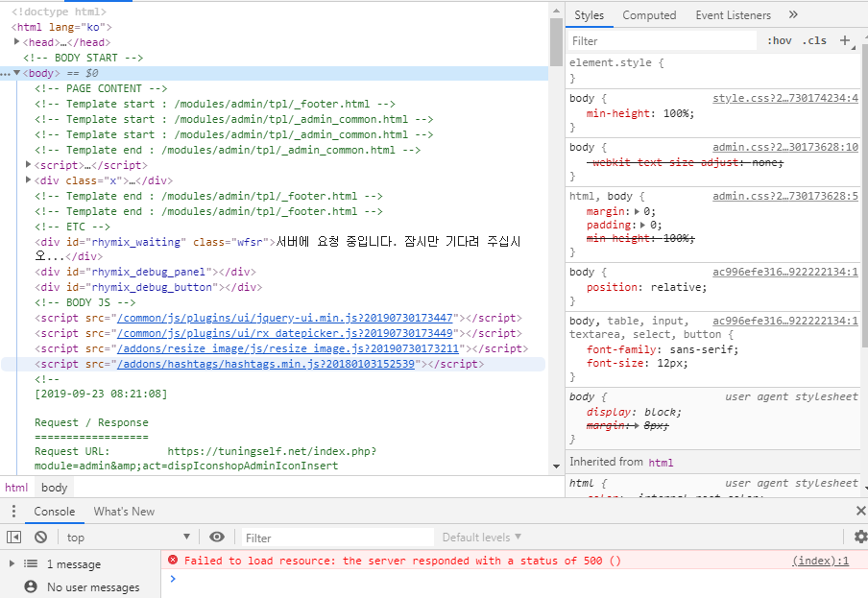Add new style rule plus icon
The image size is (868, 598).
[845, 40]
